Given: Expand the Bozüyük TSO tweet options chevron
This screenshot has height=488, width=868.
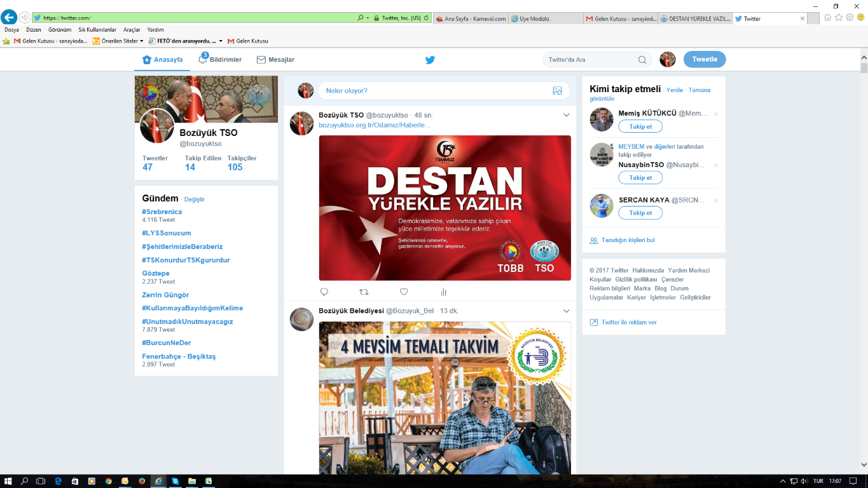Looking at the screenshot, I should coord(567,115).
